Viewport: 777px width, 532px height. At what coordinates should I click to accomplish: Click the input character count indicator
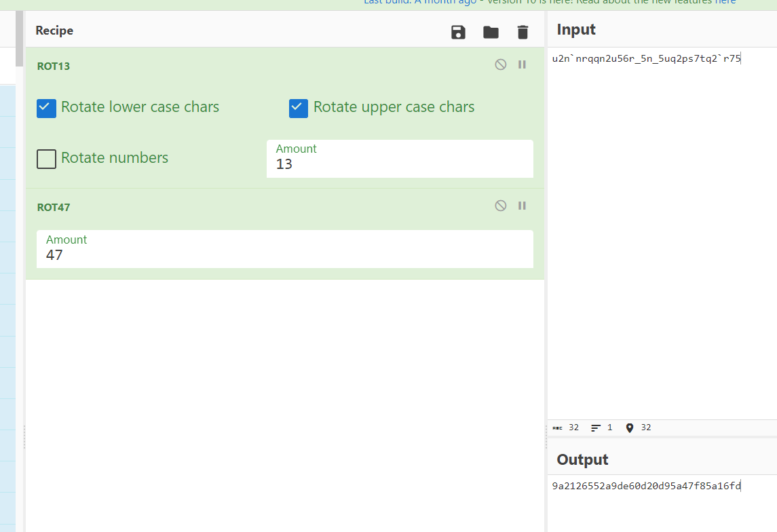566,427
